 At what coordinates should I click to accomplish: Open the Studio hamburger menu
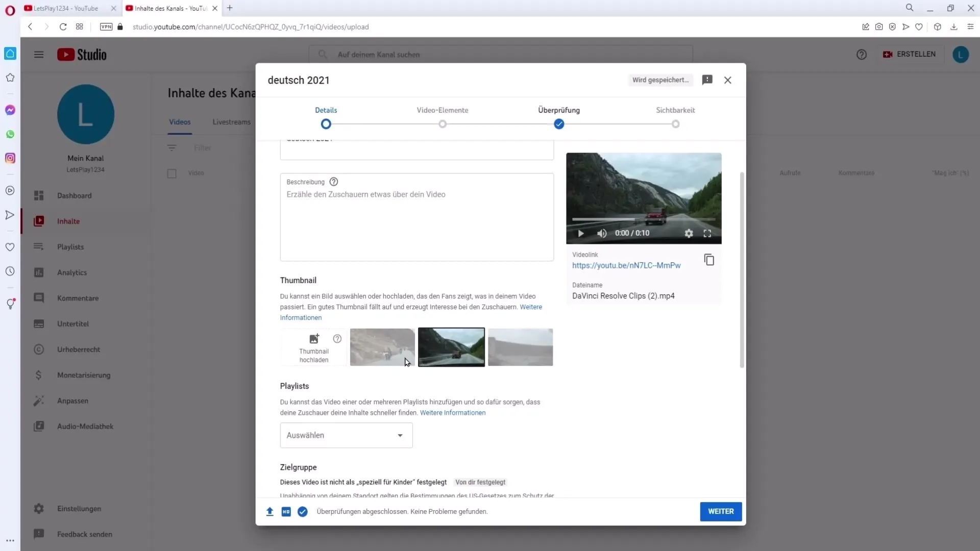point(39,55)
